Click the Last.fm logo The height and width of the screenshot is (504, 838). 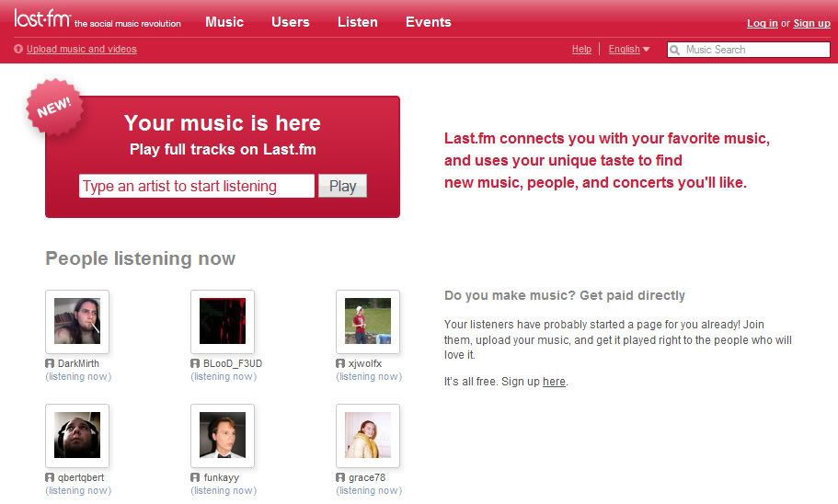pos(42,18)
